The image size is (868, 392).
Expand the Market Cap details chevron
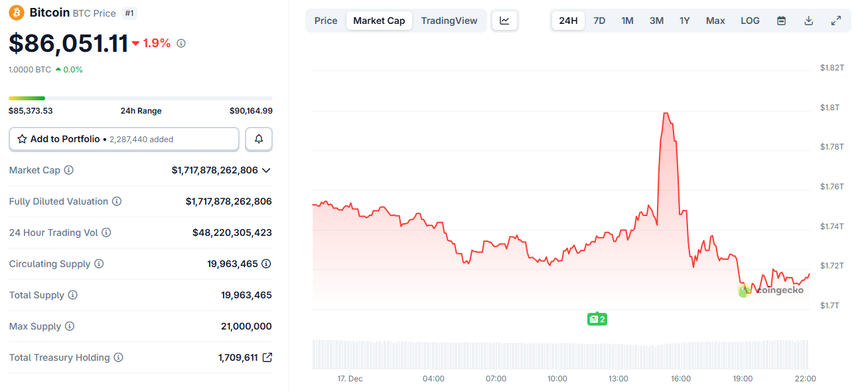(x=267, y=170)
